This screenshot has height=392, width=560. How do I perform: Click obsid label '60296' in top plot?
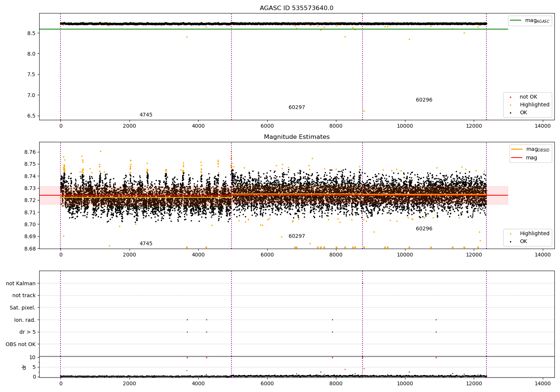[x=424, y=100]
